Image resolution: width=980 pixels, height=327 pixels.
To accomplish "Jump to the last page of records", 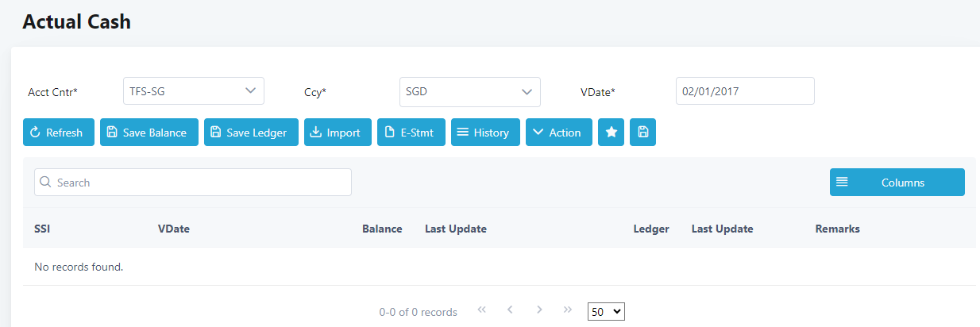I will click(x=568, y=310).
